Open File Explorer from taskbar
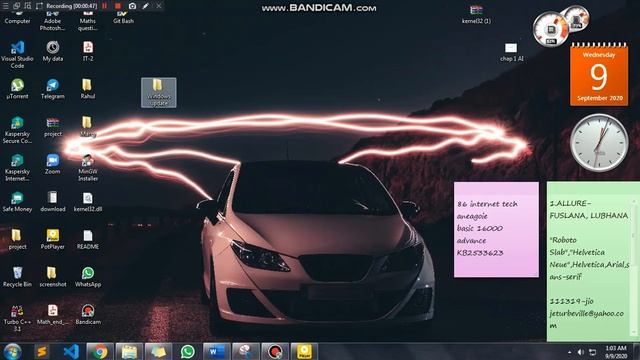640x360 pixels. pos(129,351)
